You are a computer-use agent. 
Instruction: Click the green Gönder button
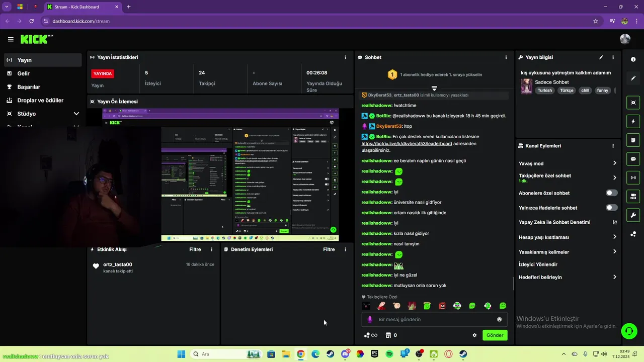pos(495,335)
